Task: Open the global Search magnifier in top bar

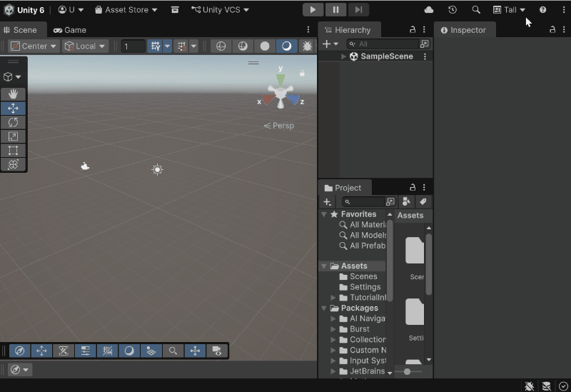Action: (476, 10)
